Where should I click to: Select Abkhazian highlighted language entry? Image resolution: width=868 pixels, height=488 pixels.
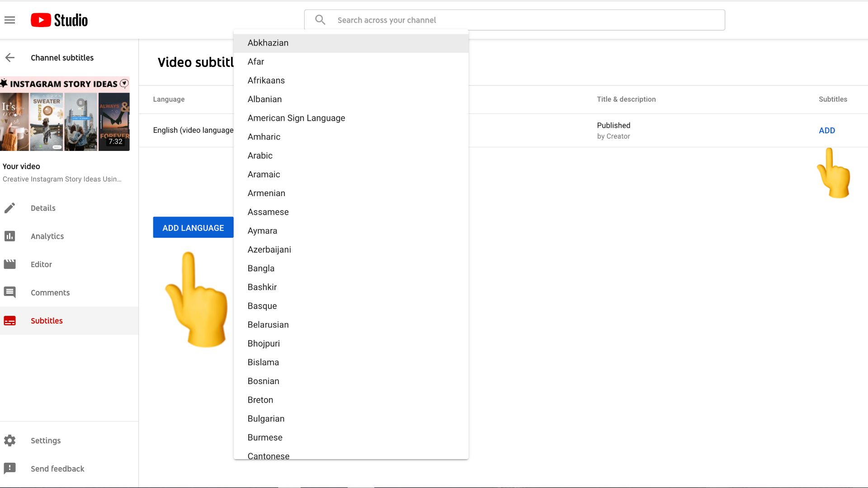[x=268, y=43]
